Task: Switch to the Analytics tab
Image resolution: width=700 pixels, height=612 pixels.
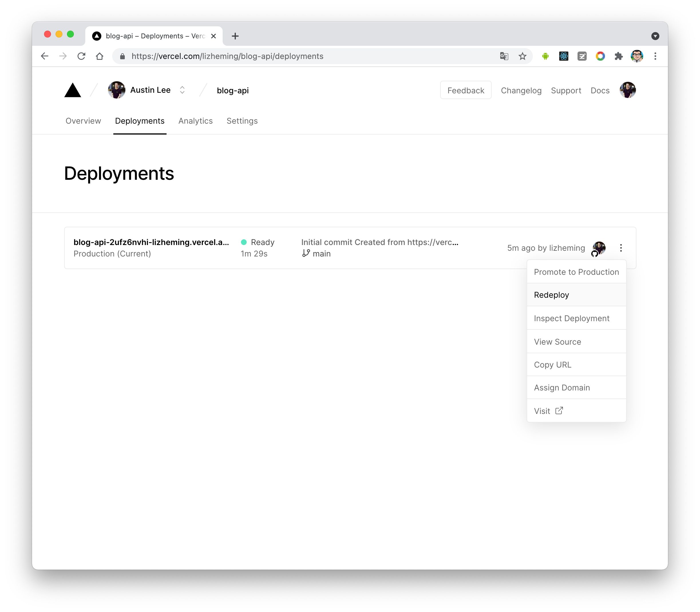Action: click(x=195, y=121)
